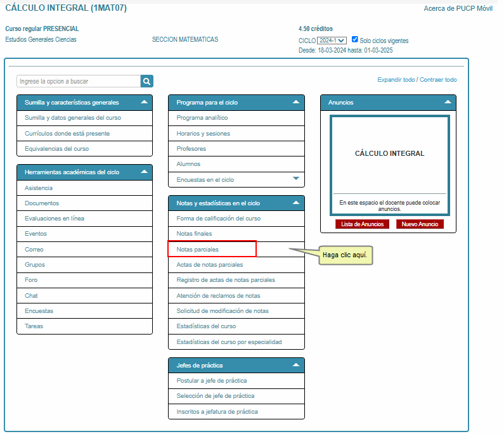Click the Encuestas en el ciclo label
This screenshot has width=504, height=434.
205,180
